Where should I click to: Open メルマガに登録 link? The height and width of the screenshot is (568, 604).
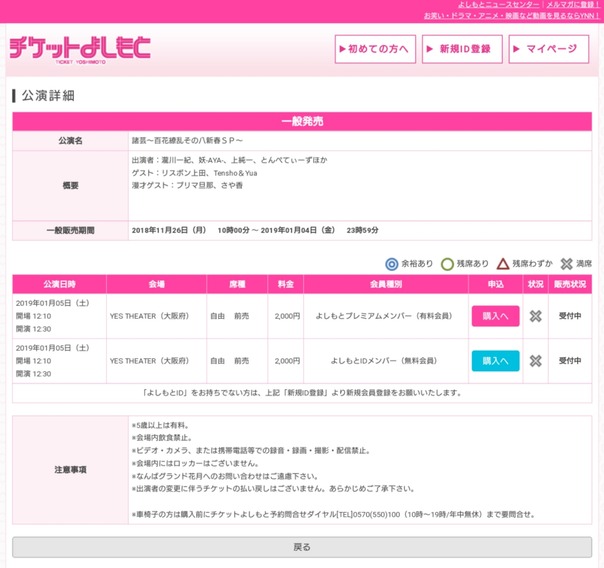point(573,5)
